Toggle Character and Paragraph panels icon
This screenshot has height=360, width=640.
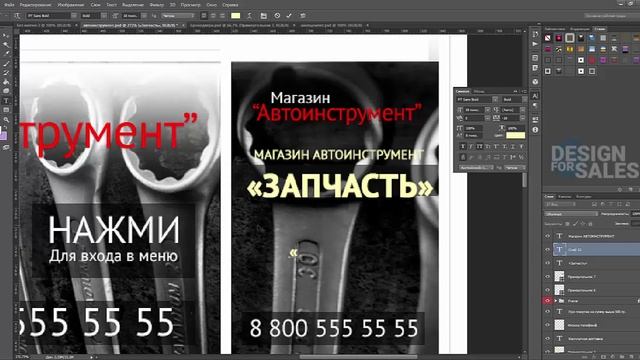click(264, 16)
